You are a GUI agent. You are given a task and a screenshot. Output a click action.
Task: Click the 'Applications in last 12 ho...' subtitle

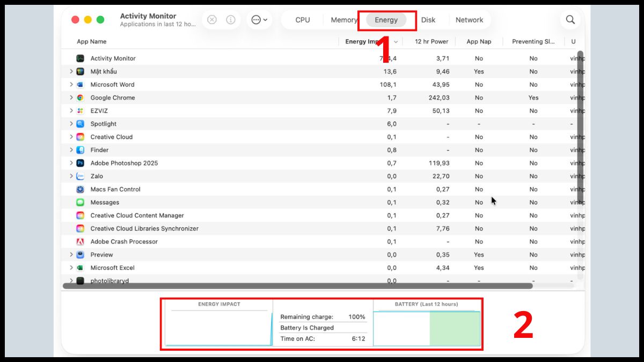tap(158, 24)
